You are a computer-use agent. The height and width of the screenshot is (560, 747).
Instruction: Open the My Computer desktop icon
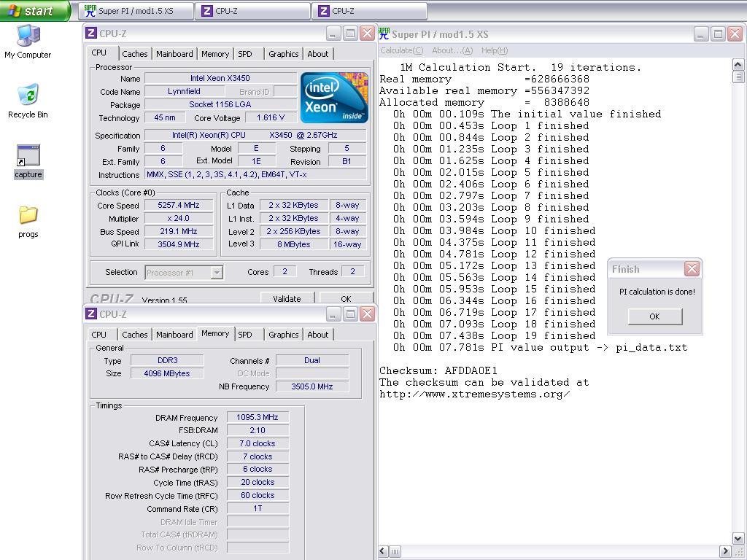point(28,42)
